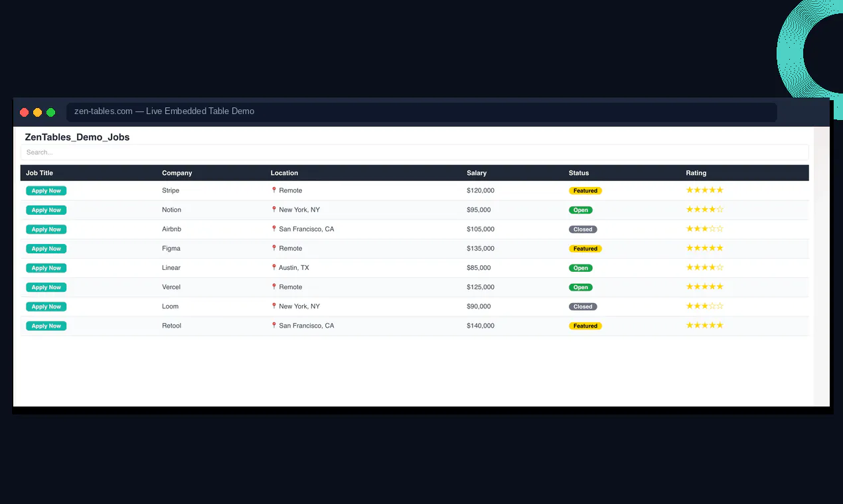Screen dimensions: 843x504
Task: Click the star rating in Retool row
Action: pyautogui.click(x=705, y=325)
